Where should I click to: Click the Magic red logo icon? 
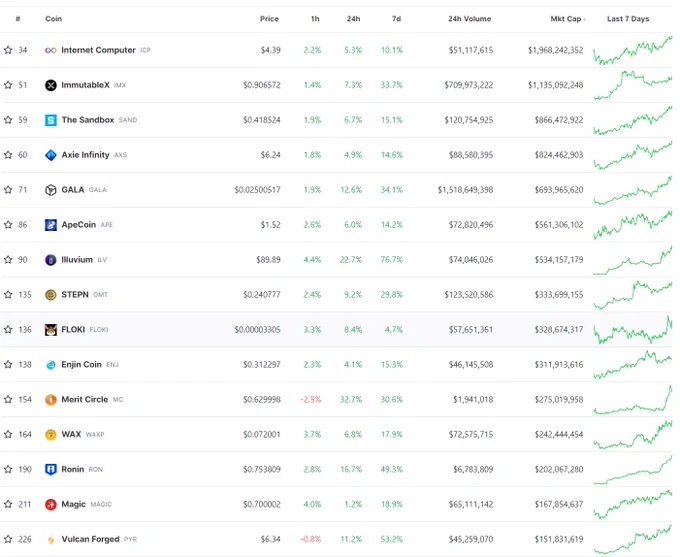point(51,504)
